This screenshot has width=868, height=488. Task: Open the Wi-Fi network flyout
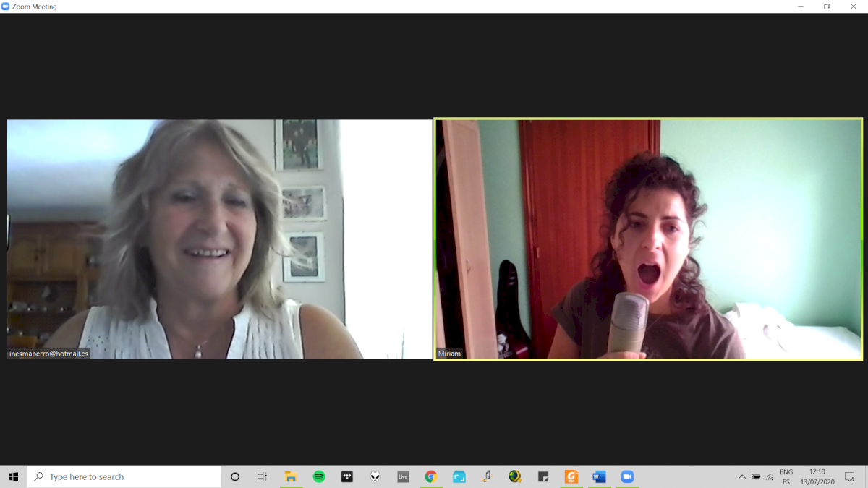(x=770, y=476)
